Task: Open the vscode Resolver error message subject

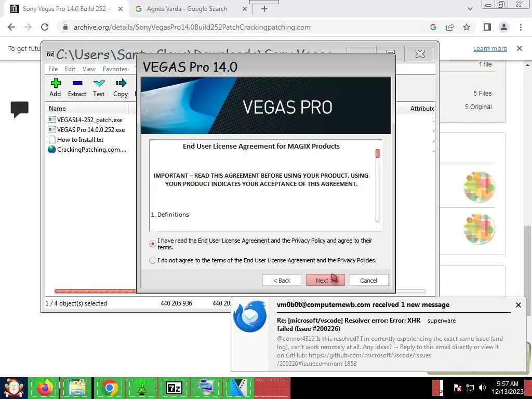Action: (x=349, y=324)
